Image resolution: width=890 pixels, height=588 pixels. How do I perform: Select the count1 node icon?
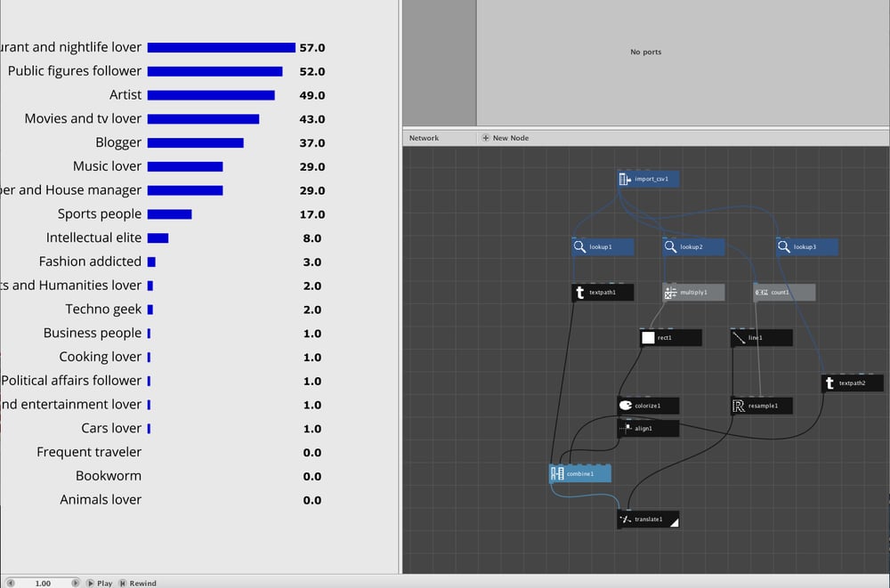tap(761, 293)
